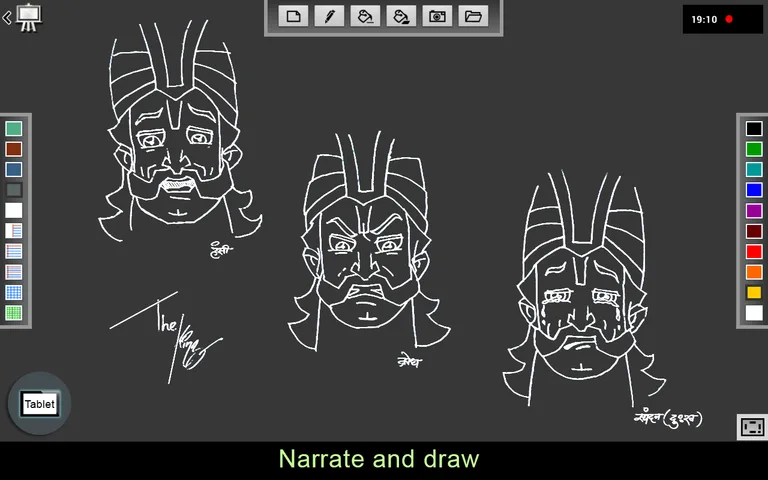This screenshot has height=480, width=768.
Task: Choose the fill bucket with solid base icon
Action: point(401,17)
